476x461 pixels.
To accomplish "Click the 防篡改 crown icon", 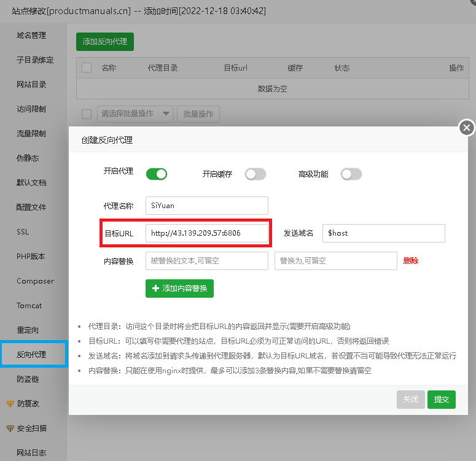I will (x=10, y=404).
